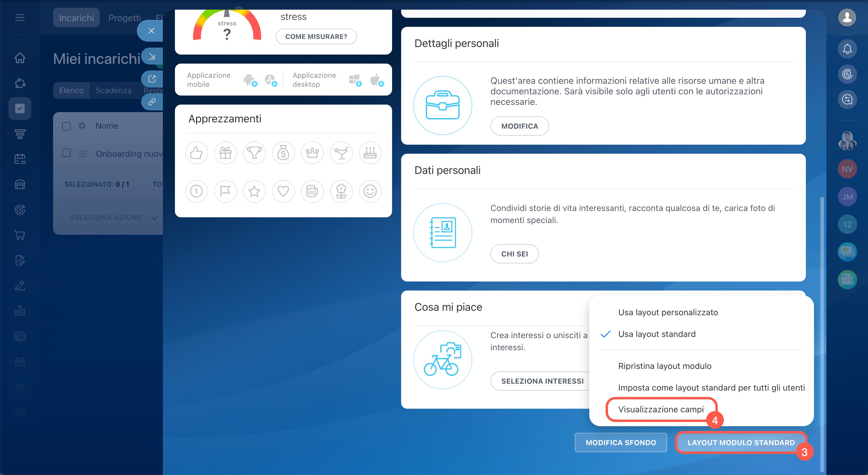The image size is (868, 475).
Task: Choose Visualizzazione campi menu entry
Action: click(x=661, y=409)
